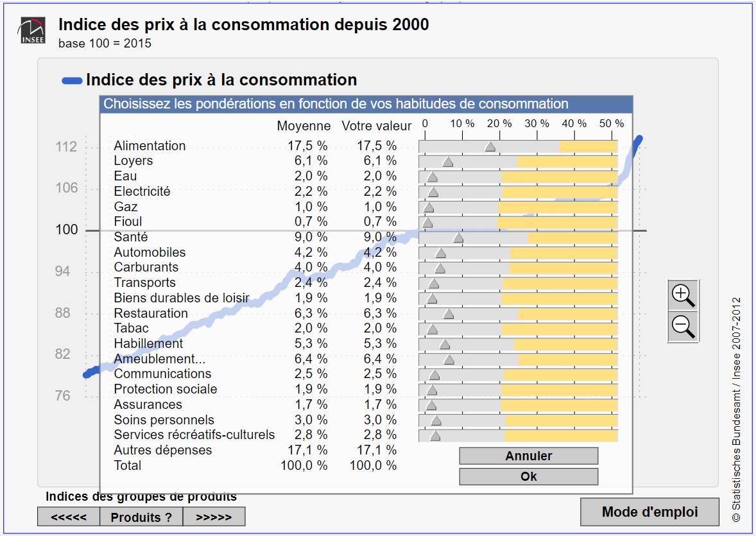This screenshot has height=536, width=756.
Task: Go to previous product group (<<<<<)
Action: (x=69, y=517)
